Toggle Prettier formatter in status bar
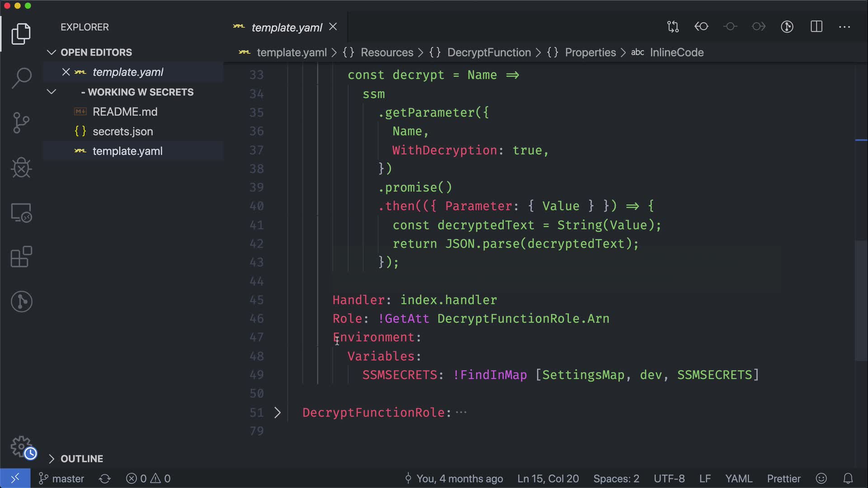This screenshot has width=868, height=488. click(783, 479)
